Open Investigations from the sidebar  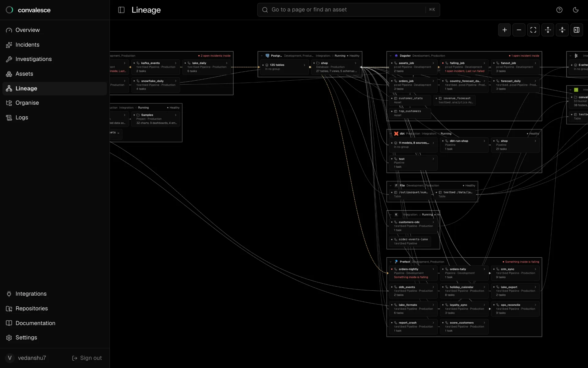point(55,59)
